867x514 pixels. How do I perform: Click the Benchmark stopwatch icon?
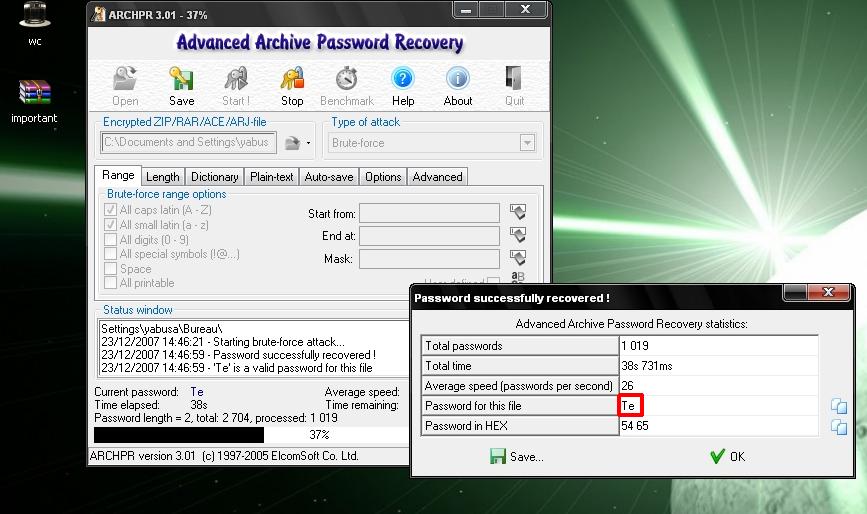(347, 78)
